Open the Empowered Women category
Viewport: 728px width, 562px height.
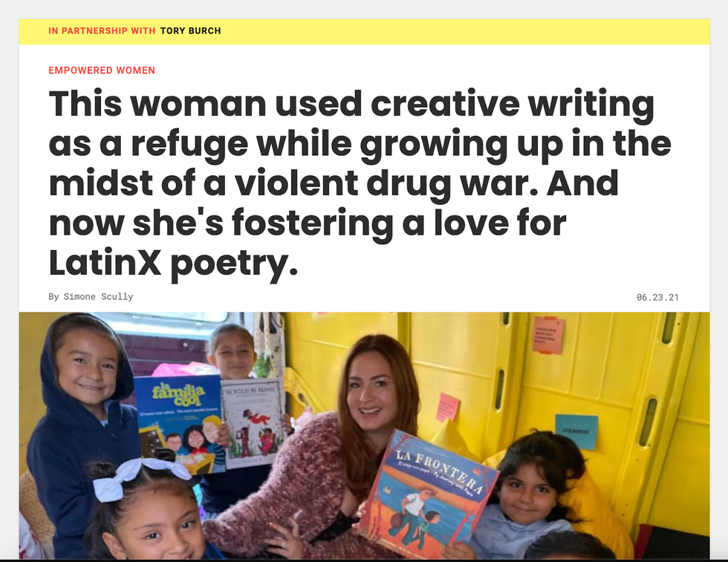click(x=102, y=71)
